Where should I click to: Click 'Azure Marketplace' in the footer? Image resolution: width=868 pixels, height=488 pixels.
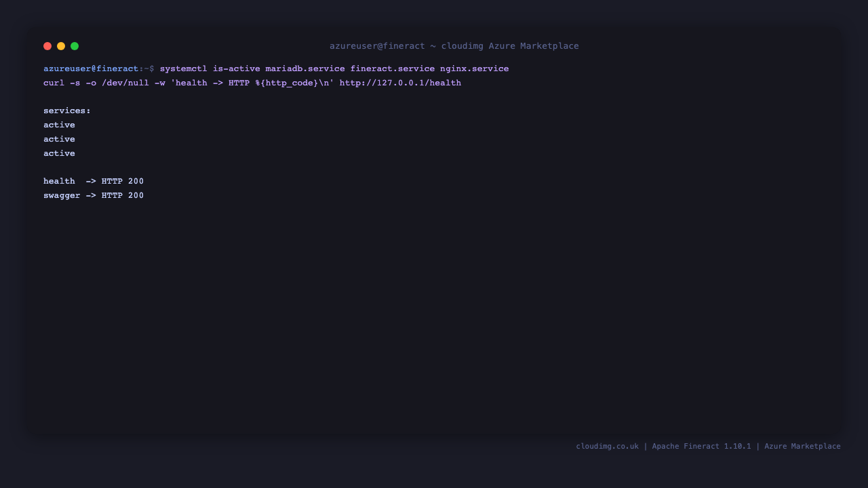pos(803,447)
